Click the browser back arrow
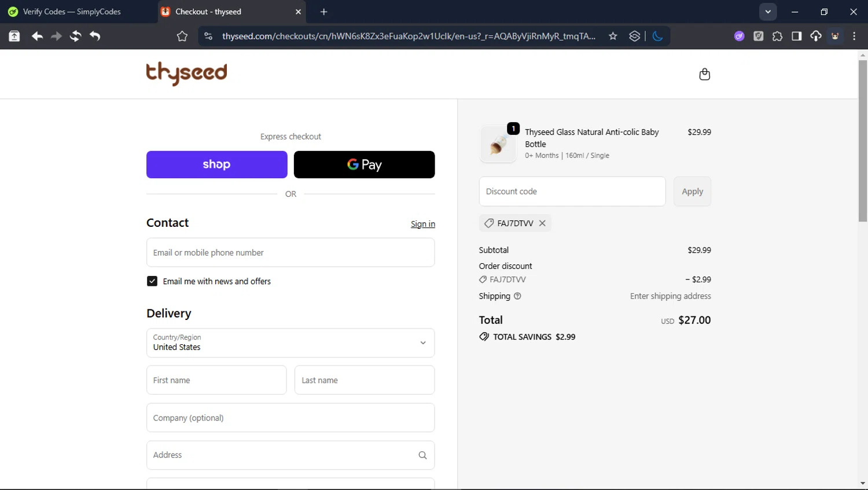The image size is (868, 490). click(37, 36)
